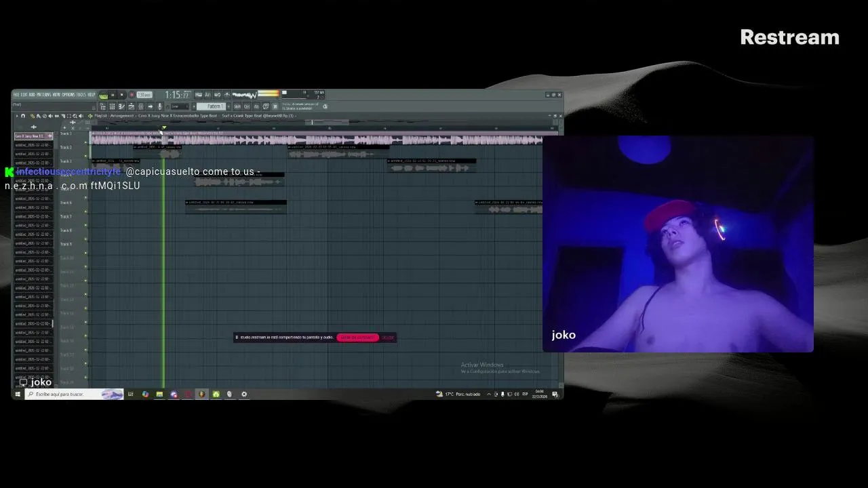The image size is (868, 488).
Task: Click the Track 2 header label
Action: click(66, 147)
